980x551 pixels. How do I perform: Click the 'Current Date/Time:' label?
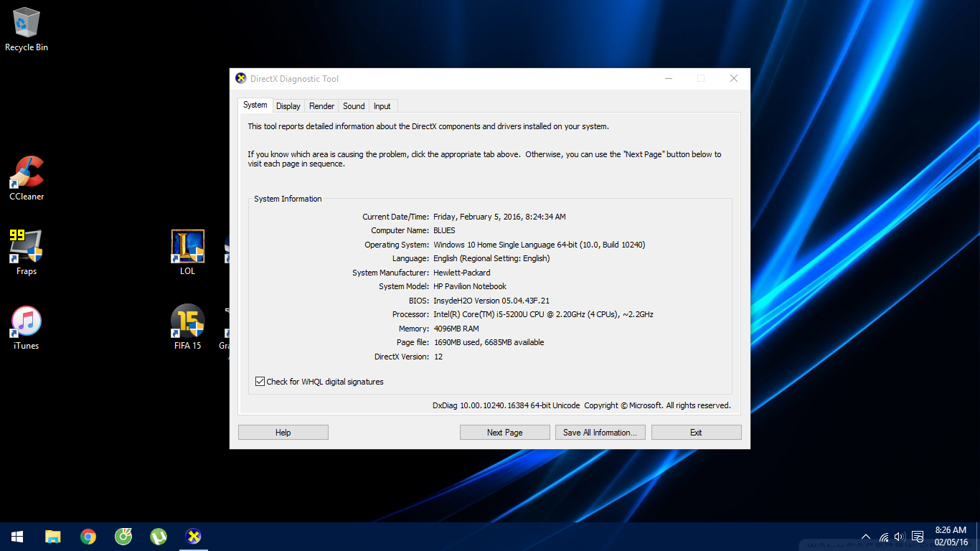coord(395,217)
